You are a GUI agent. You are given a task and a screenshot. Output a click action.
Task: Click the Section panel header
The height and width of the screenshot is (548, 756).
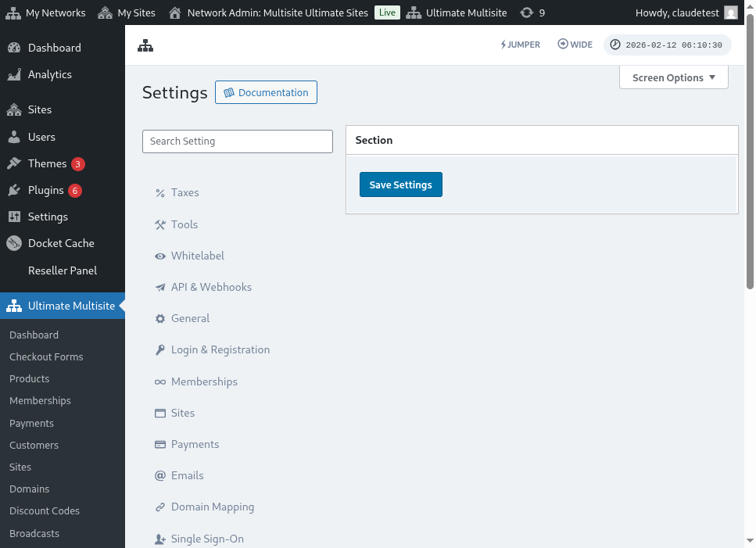pyautogui.click(x=542, y=140)
